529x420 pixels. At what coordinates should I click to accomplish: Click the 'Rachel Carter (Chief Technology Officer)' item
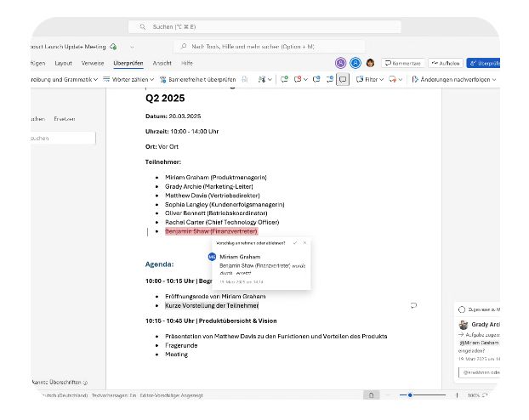[222, 222]
